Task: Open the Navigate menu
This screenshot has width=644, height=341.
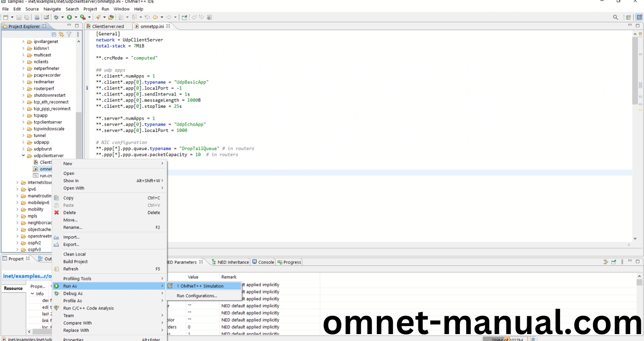Action: click(x=52, y=9)
